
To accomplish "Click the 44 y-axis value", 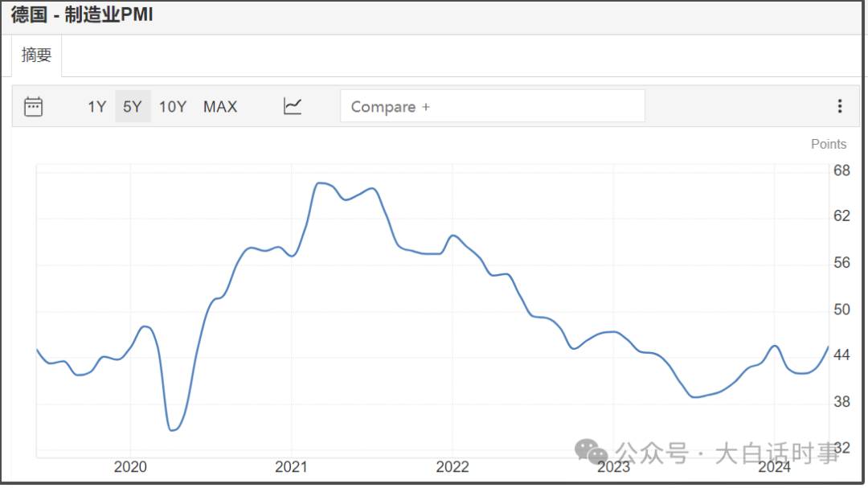I will click(x=841, y=355).
